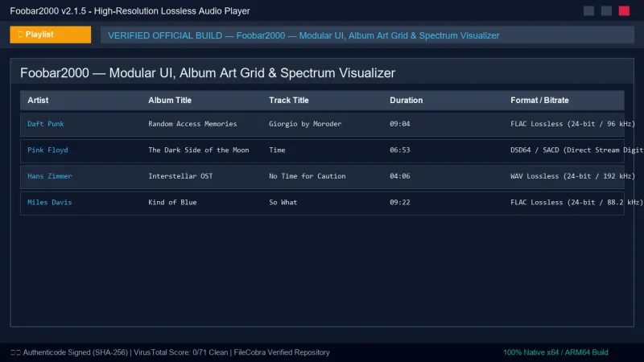The height and width of the screenshot is (362, 644).
Task: Open the orange Playlist tab
Action: [51, 35]
